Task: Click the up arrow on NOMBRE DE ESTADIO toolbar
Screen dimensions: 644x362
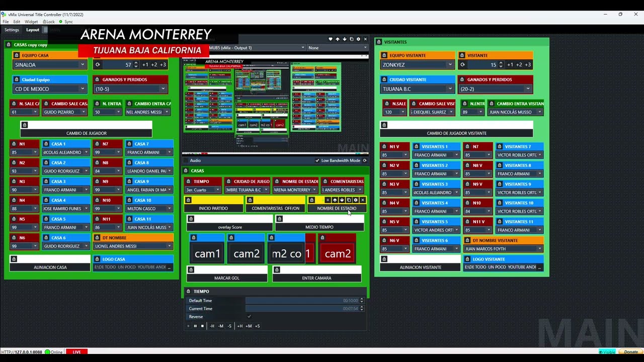Action: 335,200
